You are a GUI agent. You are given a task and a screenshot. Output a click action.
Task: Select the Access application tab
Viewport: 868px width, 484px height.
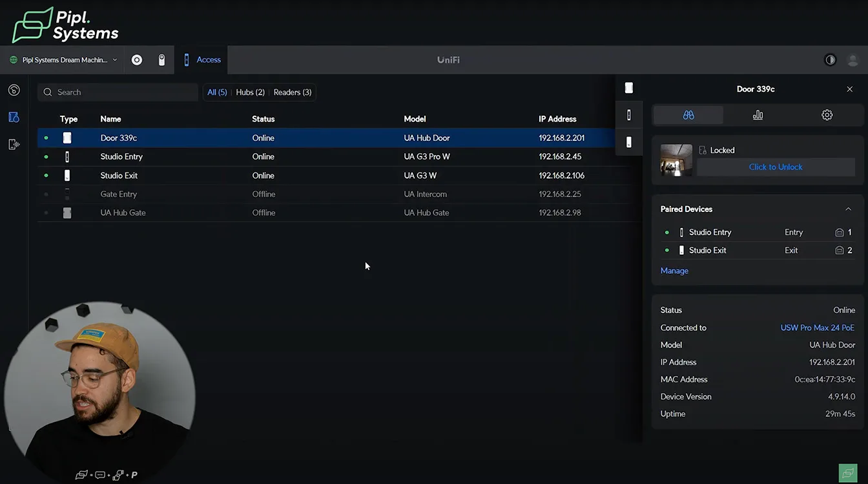(x=201, y=60)
